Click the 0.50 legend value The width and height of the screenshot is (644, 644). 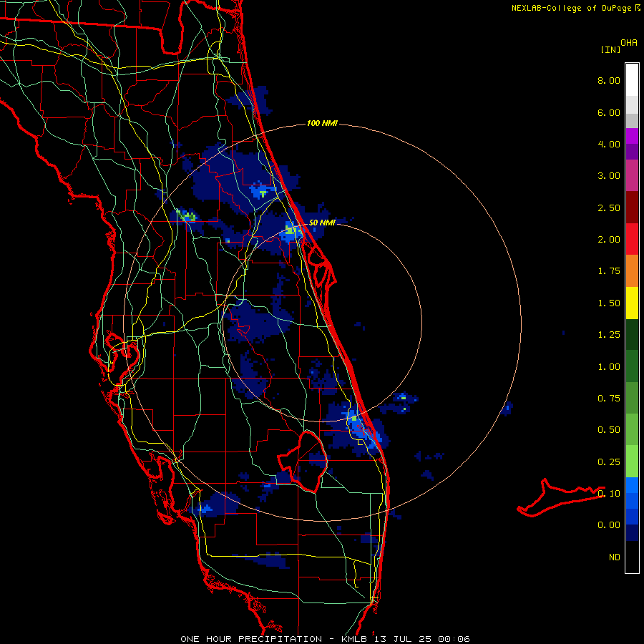click(x=609, y=430)
